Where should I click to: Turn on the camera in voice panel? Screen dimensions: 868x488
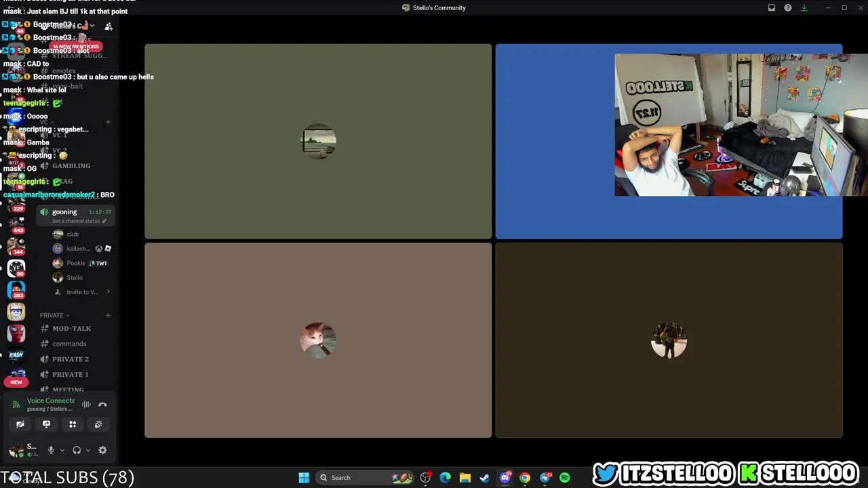20,424
